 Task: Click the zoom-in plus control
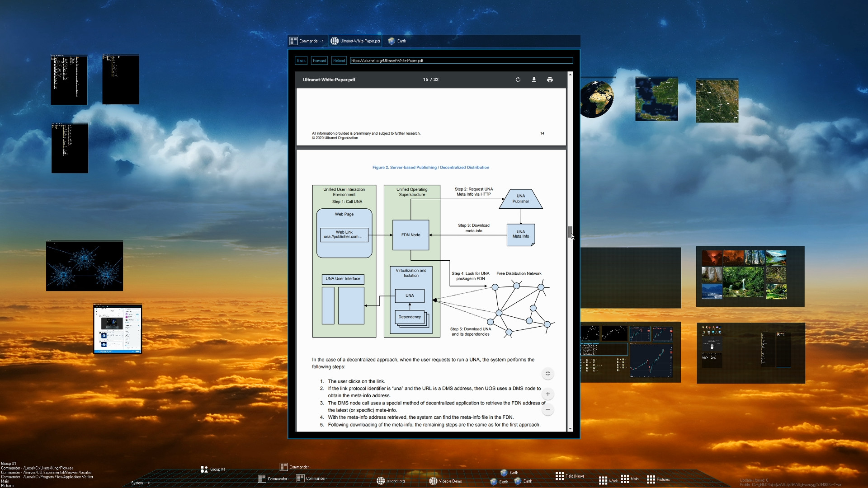click(x=548, y=394)
